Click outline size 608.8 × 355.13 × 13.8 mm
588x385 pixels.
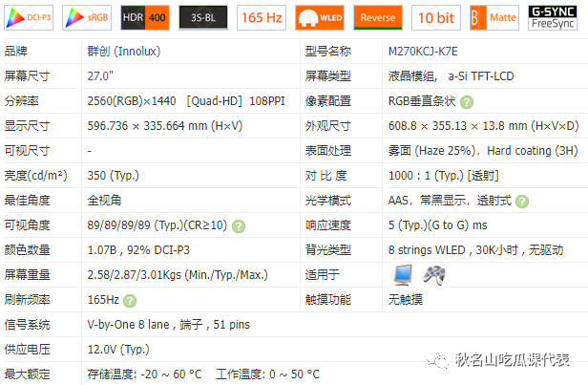coord(484,126)
